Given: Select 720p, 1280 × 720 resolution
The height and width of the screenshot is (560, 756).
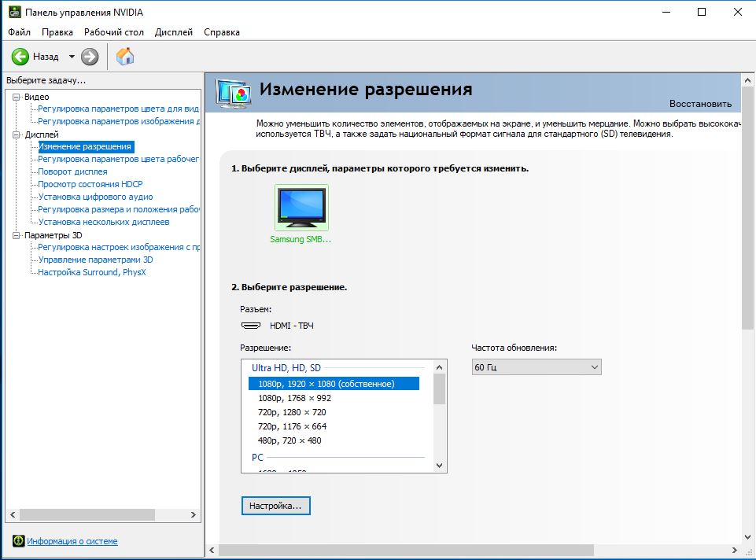Looking at the screenshot, I should tap(292, 412).
